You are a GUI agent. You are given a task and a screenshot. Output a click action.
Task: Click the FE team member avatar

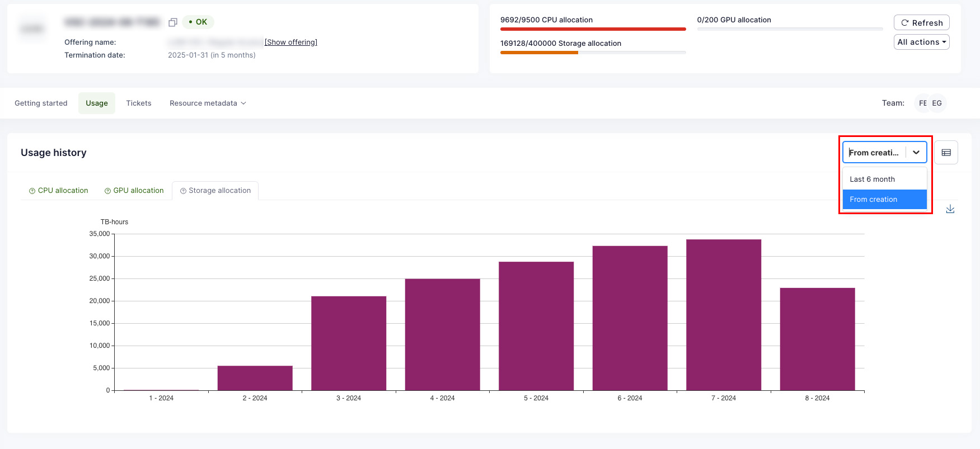[x=922, y=103]
